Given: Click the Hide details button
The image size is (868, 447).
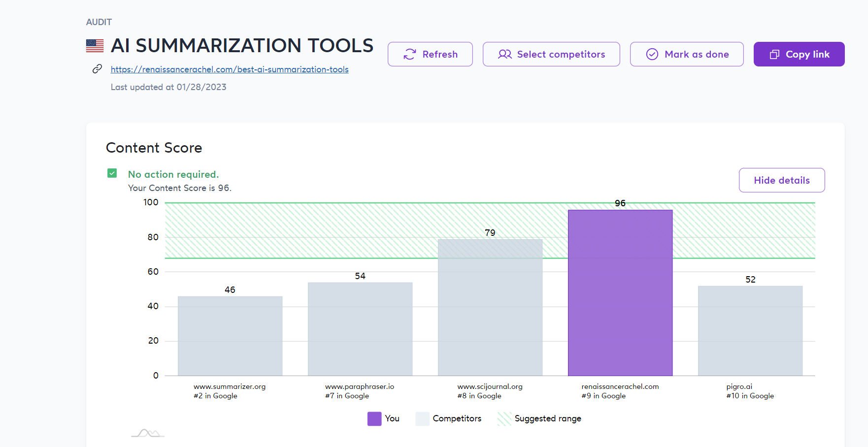Looking at the screenshot, I should [782, 180].
